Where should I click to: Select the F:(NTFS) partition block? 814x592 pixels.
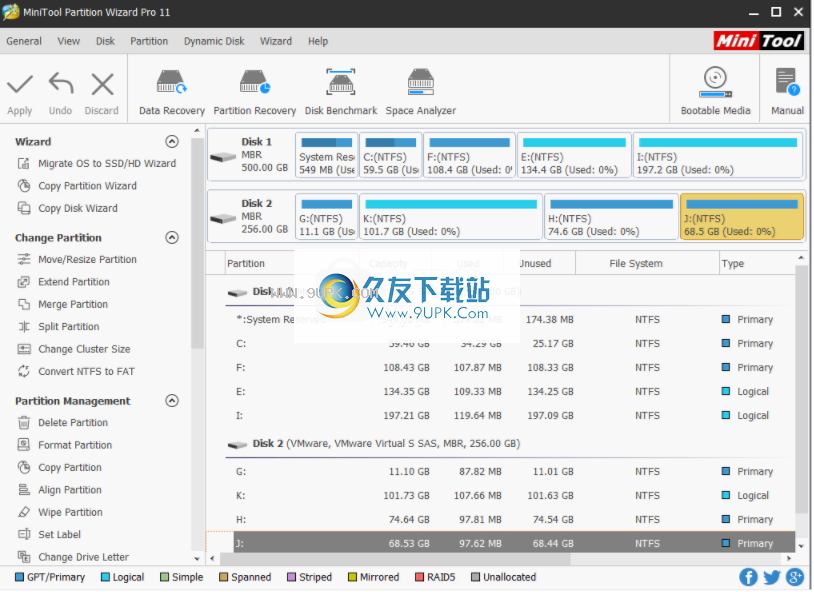[469, 155]
